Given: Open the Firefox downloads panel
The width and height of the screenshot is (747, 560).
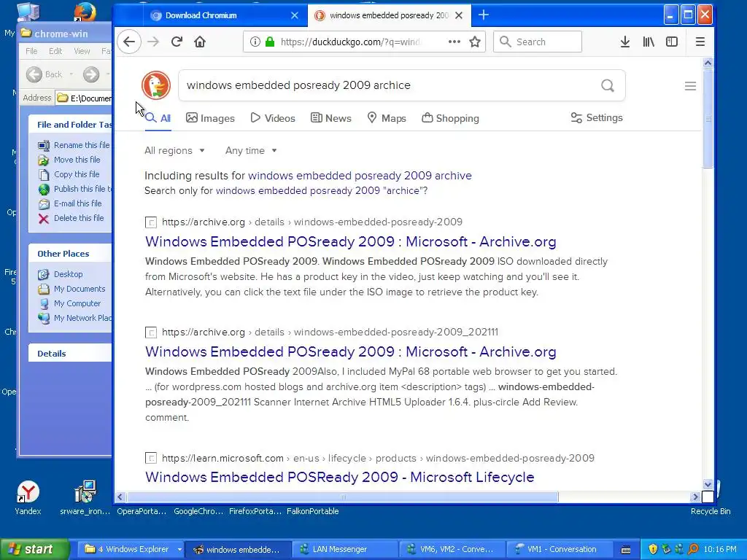Looking at the screenshot, I should [625, 42].
